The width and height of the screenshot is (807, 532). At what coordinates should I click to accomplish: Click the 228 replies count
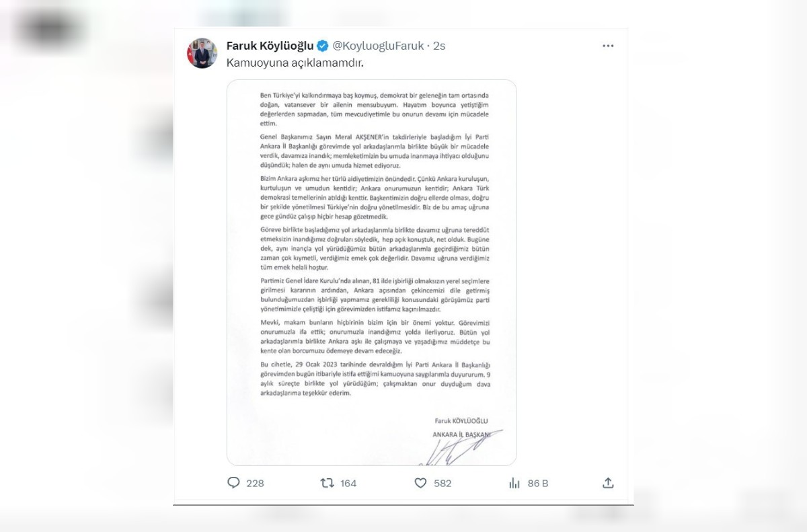[256, 483]
